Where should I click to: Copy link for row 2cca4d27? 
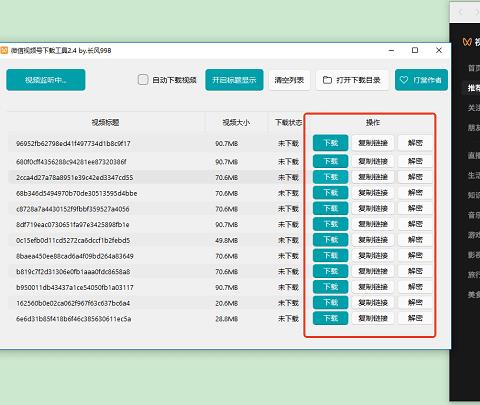[x=373, y=177]
